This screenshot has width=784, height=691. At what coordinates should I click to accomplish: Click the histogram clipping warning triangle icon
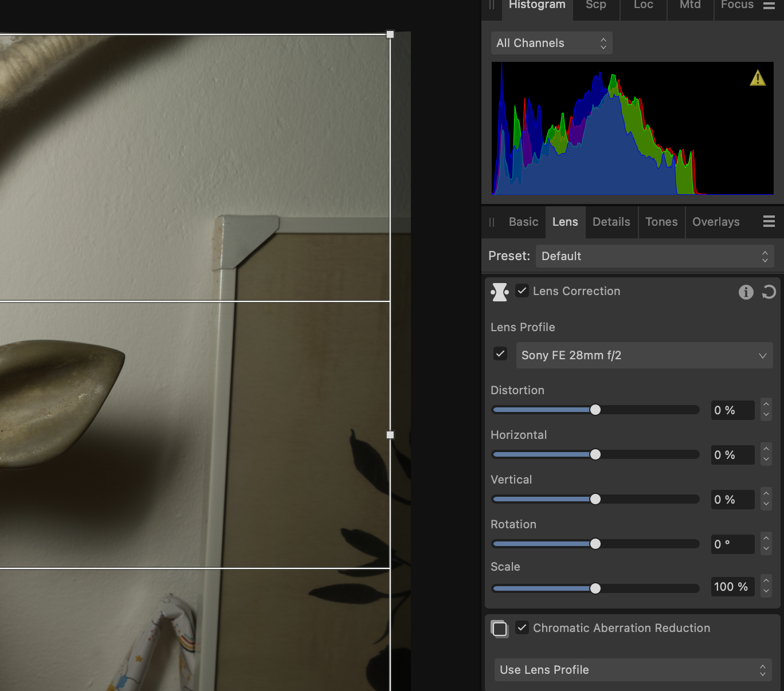point(758,78)
